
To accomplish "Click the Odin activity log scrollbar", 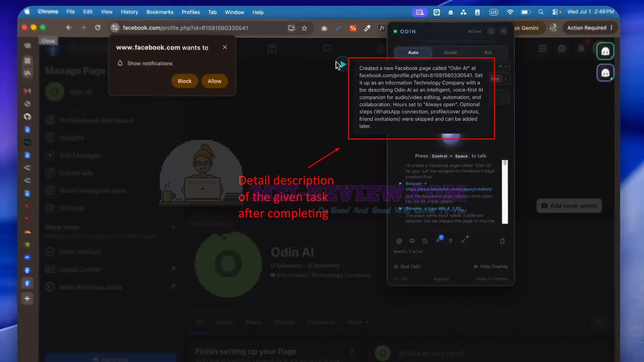I will pos(505,192).
